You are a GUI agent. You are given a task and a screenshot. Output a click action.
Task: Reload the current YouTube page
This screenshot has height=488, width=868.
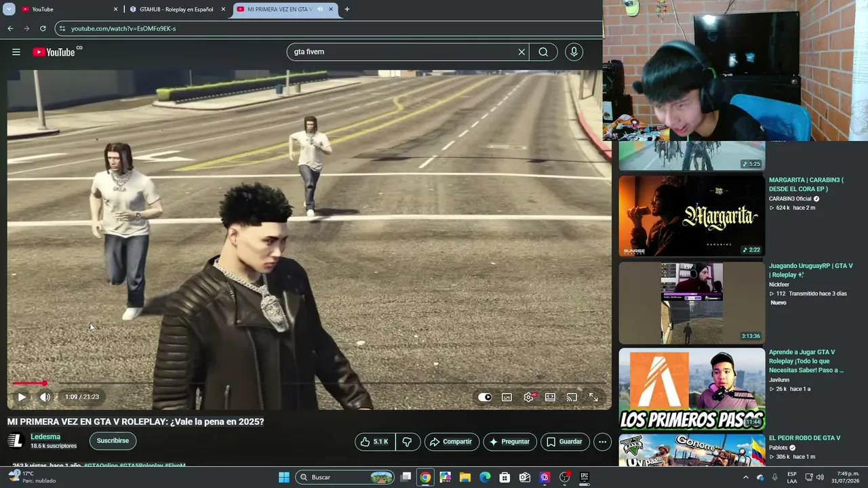tap(43, 28)
